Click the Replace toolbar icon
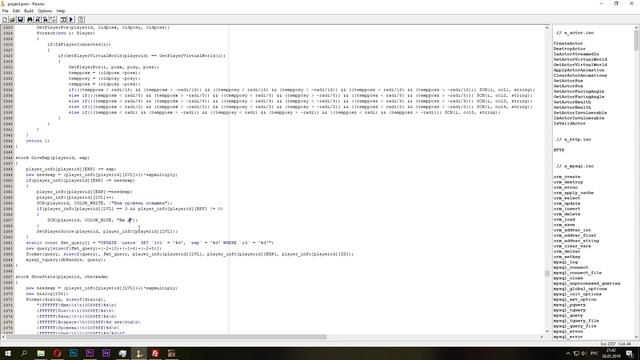This screenshot has height=360, width=640. (x=45, y=19)
